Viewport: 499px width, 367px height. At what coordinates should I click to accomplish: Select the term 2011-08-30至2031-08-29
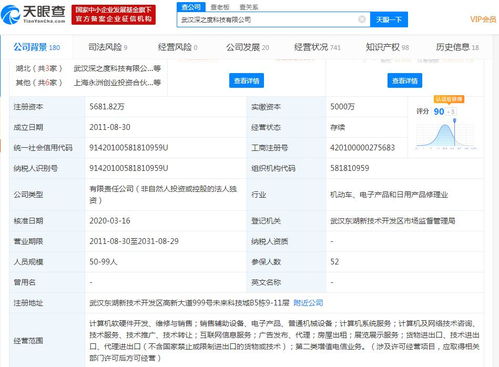coord(134,241)
